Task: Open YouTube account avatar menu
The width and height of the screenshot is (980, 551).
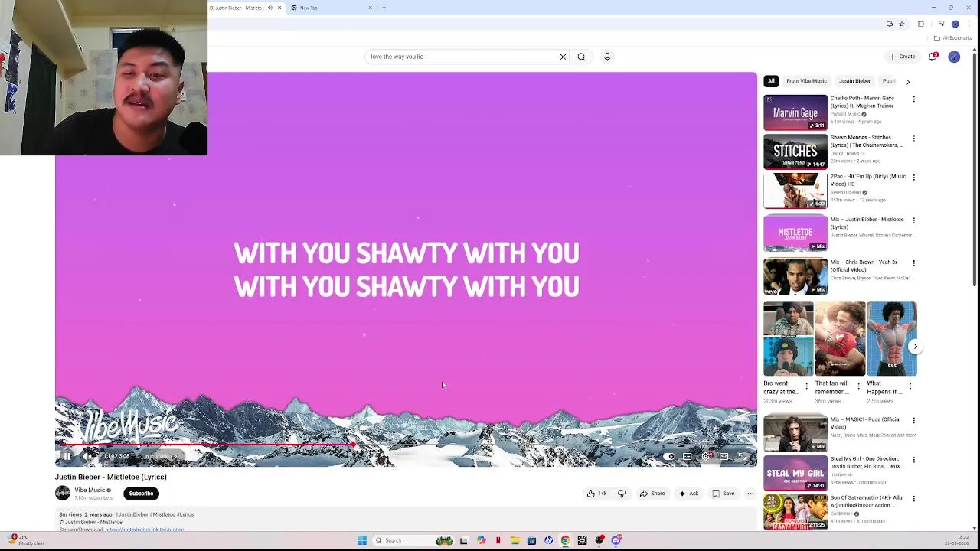Action: pos(954,57)
